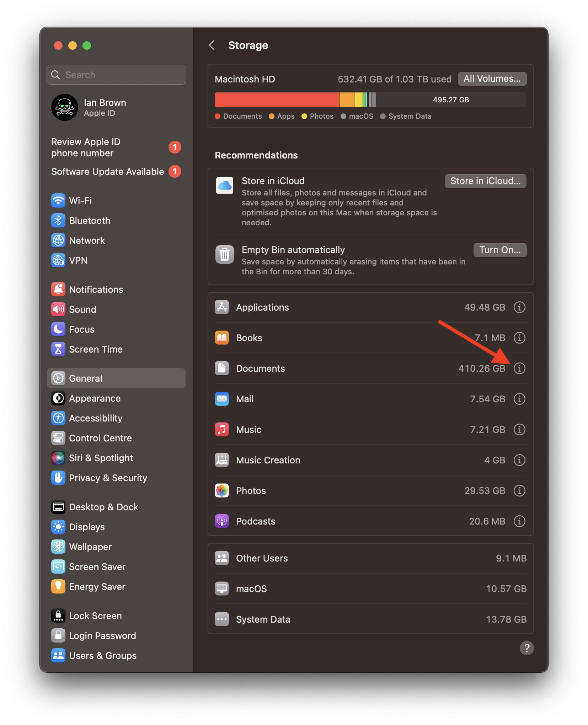Click the Podcasts row icon
The width and height of the screenshot is (588, 725).
click(222, 521)
